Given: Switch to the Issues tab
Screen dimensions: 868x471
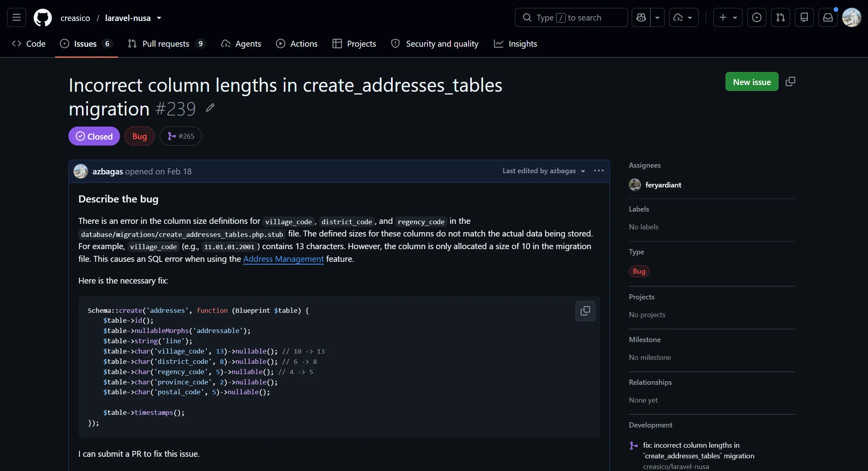Looking at the screenshot, I should (86, 44).
